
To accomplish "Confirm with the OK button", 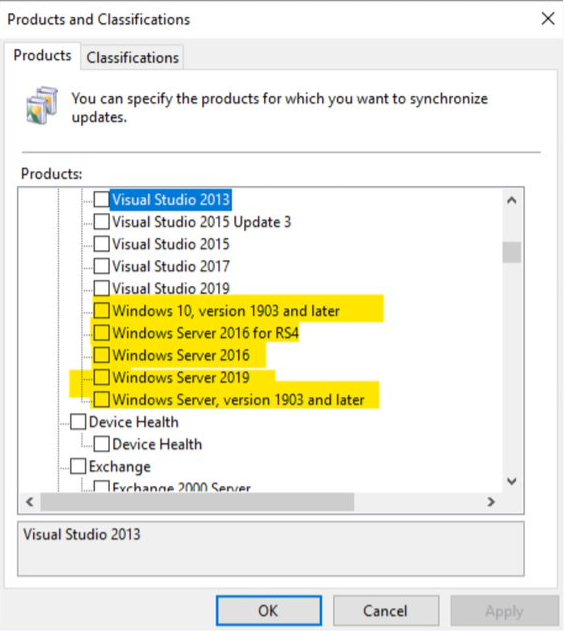I will (269, 611).
